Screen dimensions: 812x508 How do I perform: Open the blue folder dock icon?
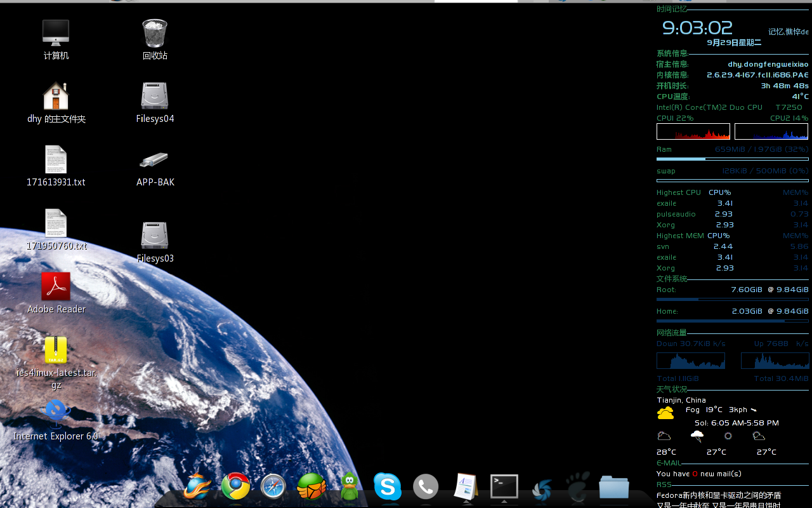click(614, 487)
